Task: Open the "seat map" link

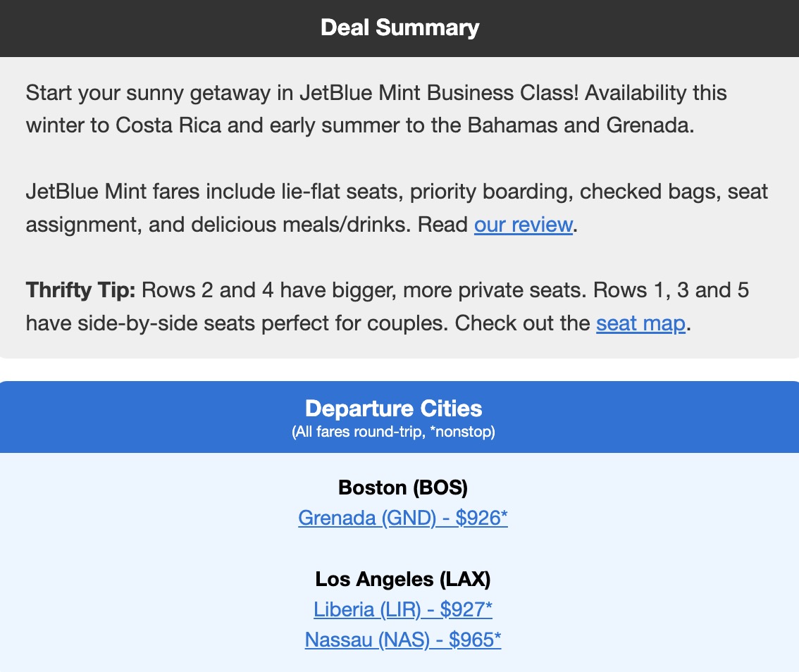Action: 640,323
